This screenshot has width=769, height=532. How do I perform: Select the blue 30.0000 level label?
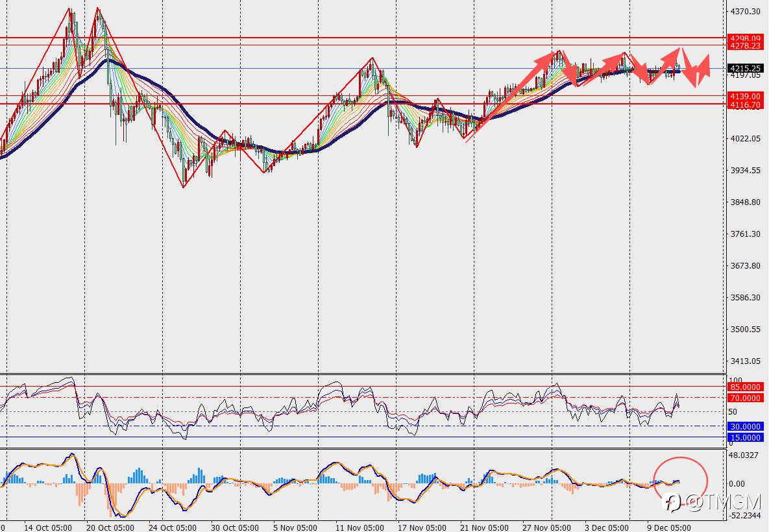pos(746,427)
